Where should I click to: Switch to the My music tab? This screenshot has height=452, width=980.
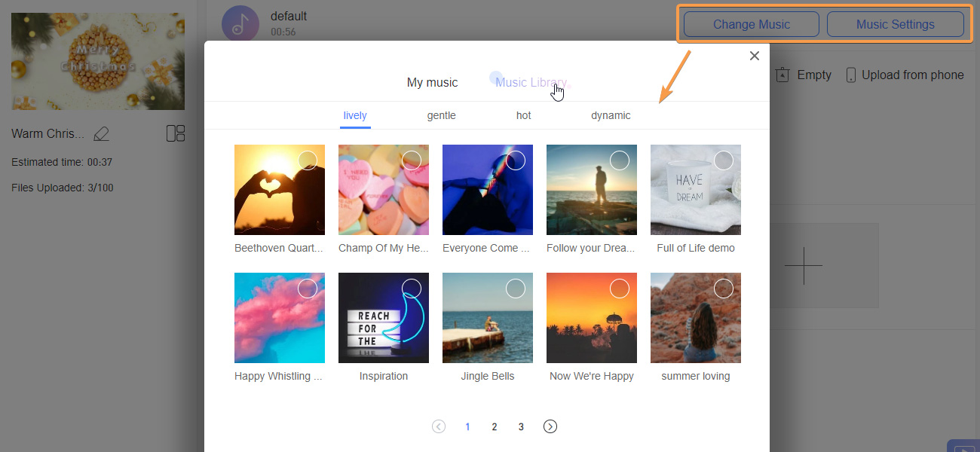click(432, 83)
